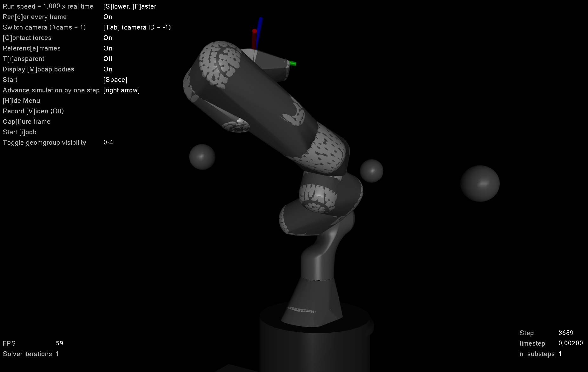Toggle the On value beside Display [M]ocap bodies

coord(108,69)
